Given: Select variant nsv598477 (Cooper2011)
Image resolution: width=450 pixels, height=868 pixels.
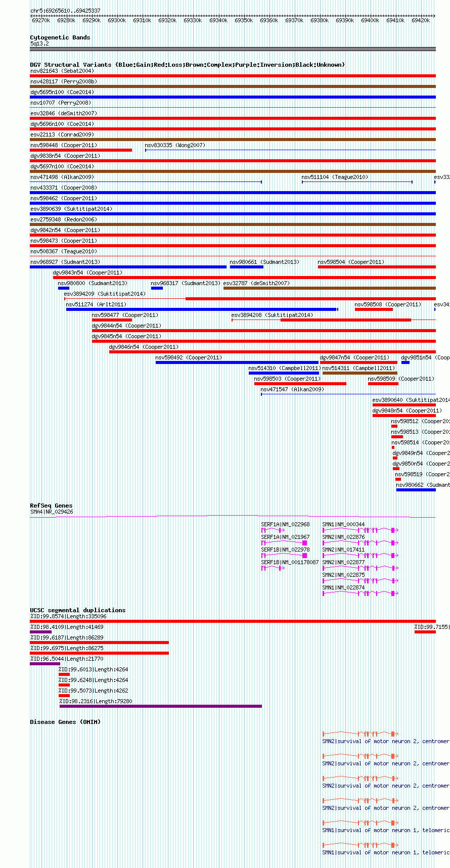Looking at the screenshot, I should tap(112, 319).
